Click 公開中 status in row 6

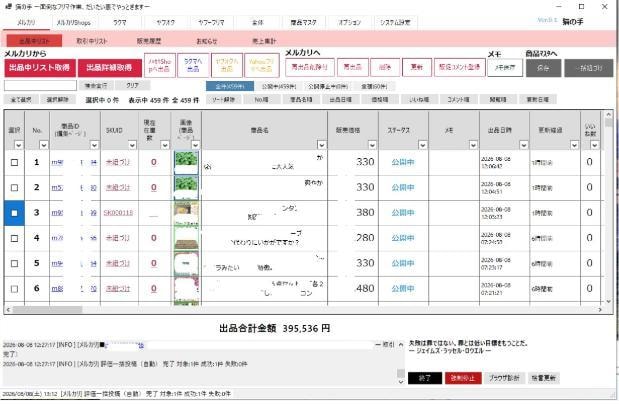coord(403,289)
